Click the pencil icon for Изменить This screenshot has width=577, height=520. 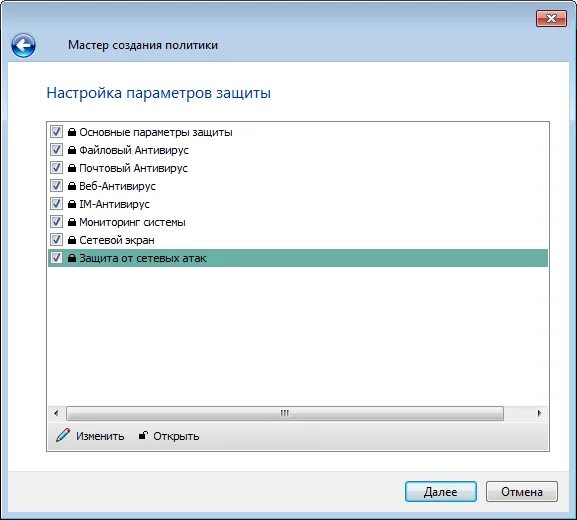coord(63,435)
